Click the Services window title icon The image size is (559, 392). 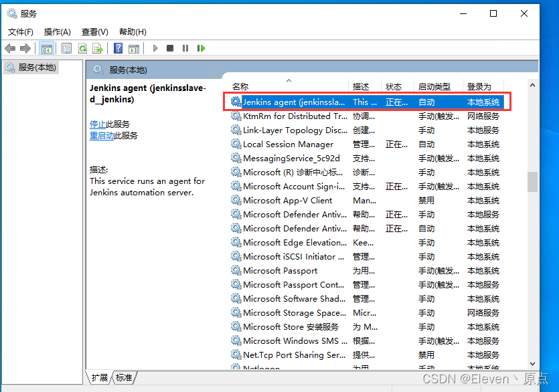[12, 13]
